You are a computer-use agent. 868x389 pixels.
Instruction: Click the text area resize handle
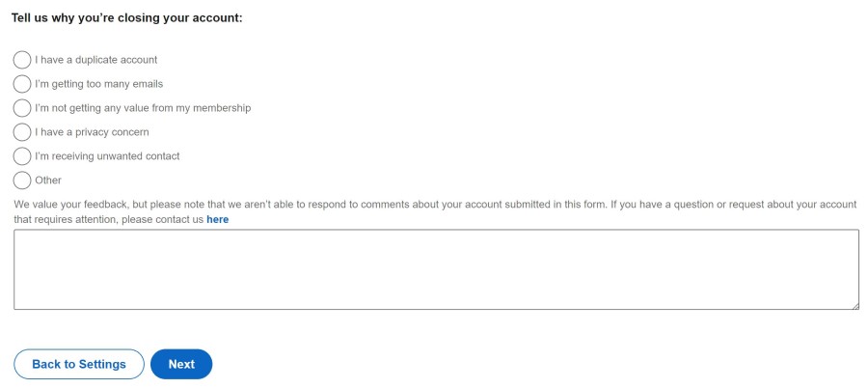tap(854, 305)
